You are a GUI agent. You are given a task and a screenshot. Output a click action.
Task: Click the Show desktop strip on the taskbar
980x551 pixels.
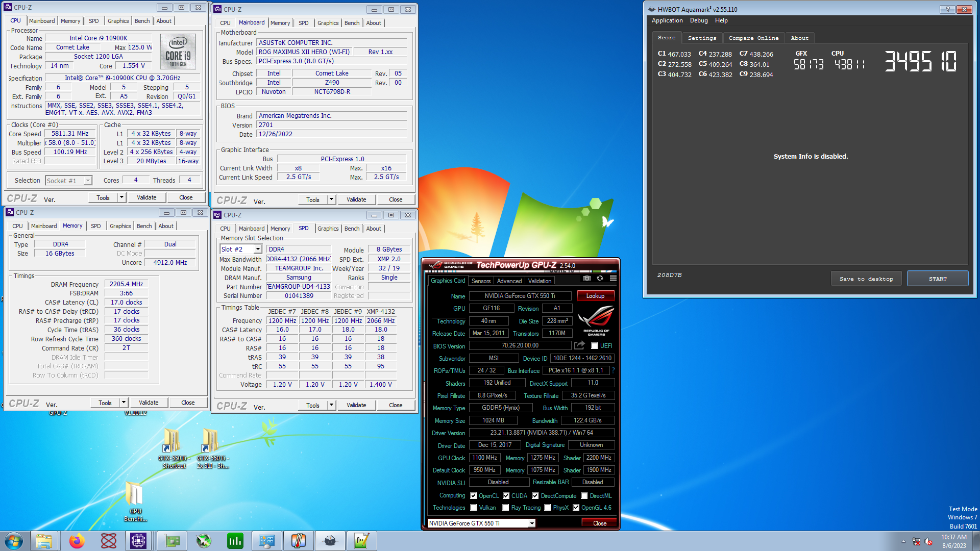coord(976,541)
